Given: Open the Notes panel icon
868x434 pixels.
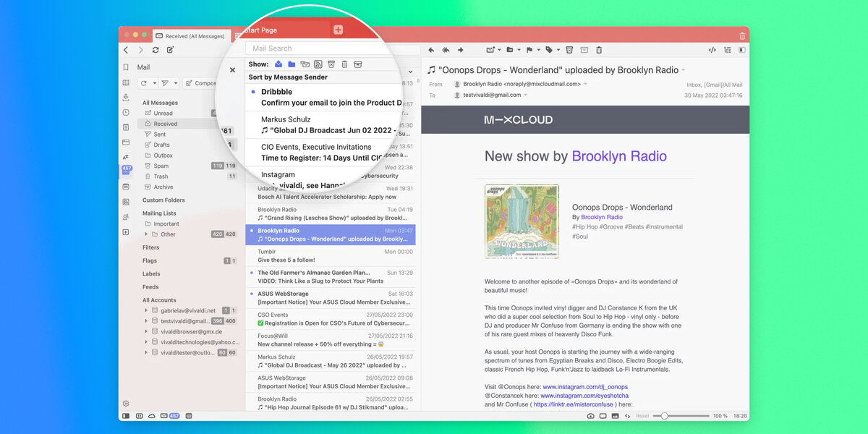Looking at the screenshot, I should click(126, 127).
